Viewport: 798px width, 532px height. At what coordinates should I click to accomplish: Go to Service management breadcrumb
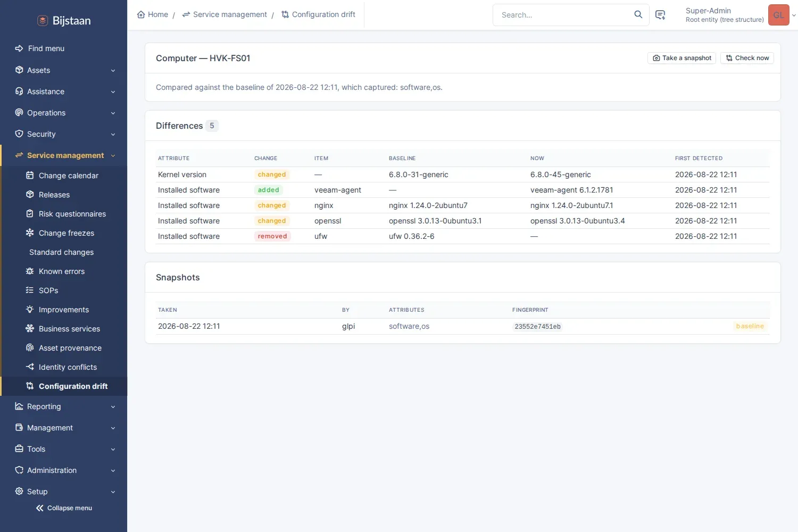click(225, 14)
